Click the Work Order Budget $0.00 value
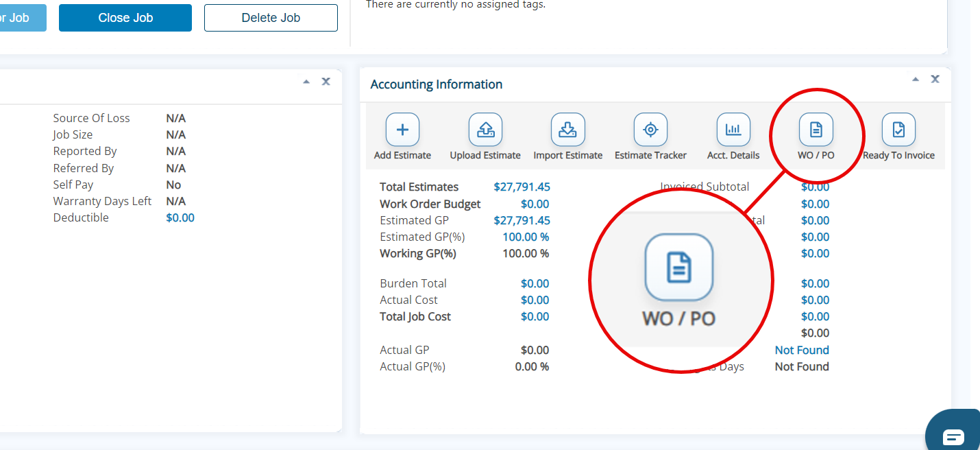 (535, 204)
